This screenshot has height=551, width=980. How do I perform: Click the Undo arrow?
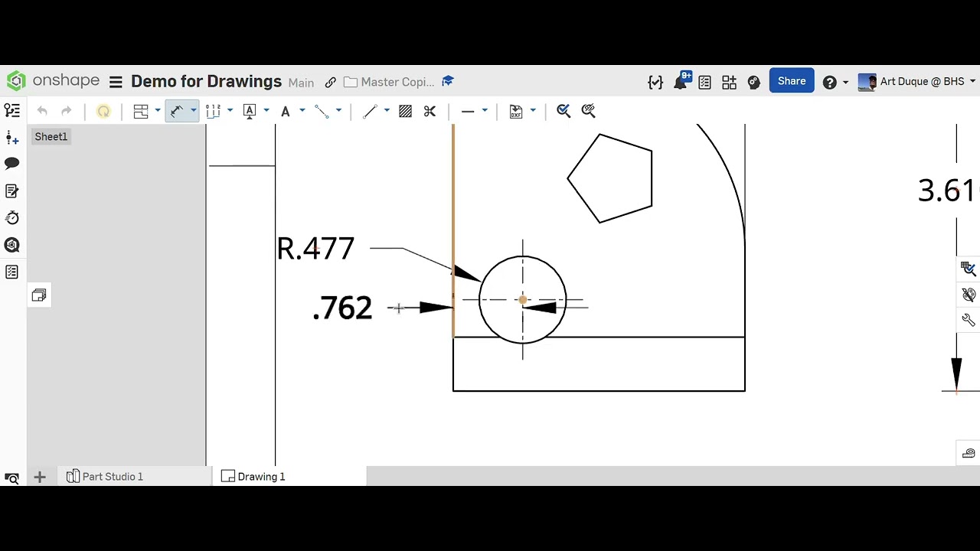tap(42, 111)
